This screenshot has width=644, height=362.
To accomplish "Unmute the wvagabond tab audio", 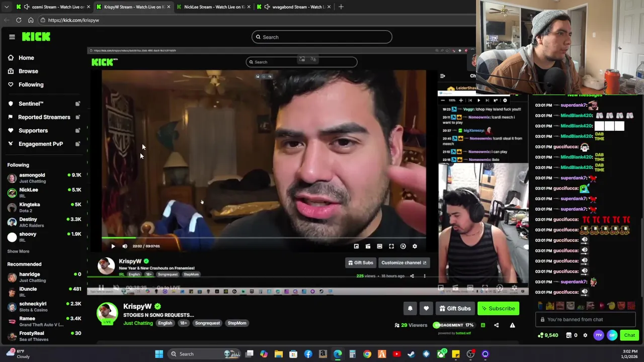I will 267,7.
